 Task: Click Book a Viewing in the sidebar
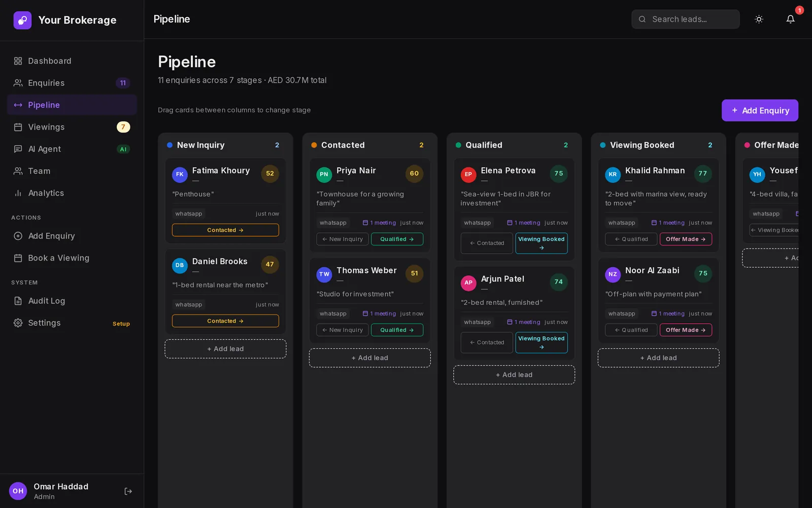click(72, 258)
